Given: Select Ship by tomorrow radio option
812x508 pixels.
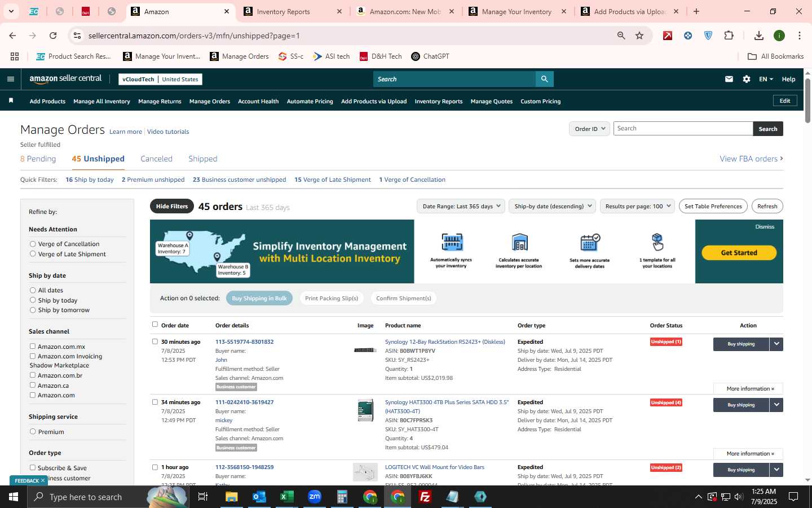Looking at the screenshot, I should pyautogui.click(x=33, y=310).
